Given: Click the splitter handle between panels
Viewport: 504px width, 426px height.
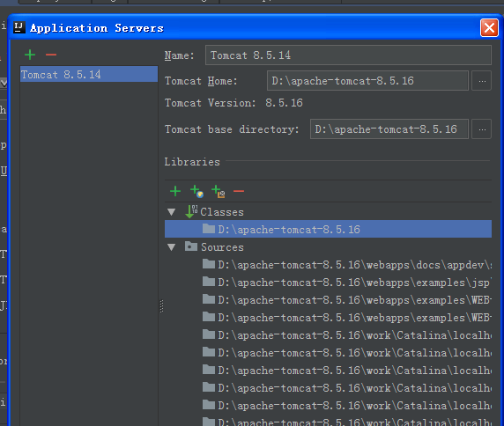Looking at the screenshot, I should [x=161, y=306].
